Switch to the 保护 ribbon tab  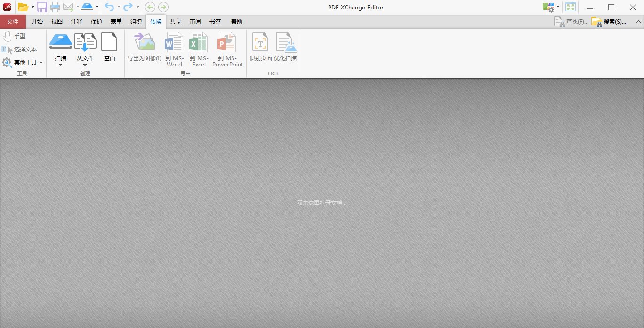point(97,21)
